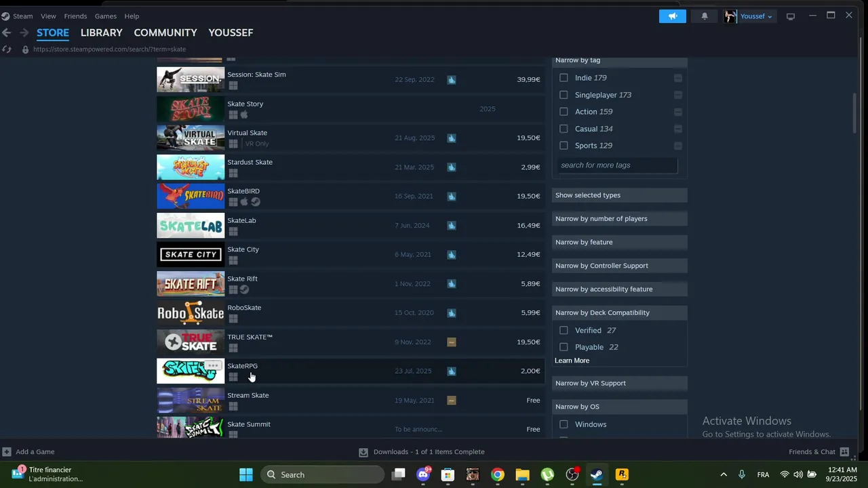Collapse Narrow by Deck Compatibility section
Screen dimensions: 868x488
click(619, 312)
